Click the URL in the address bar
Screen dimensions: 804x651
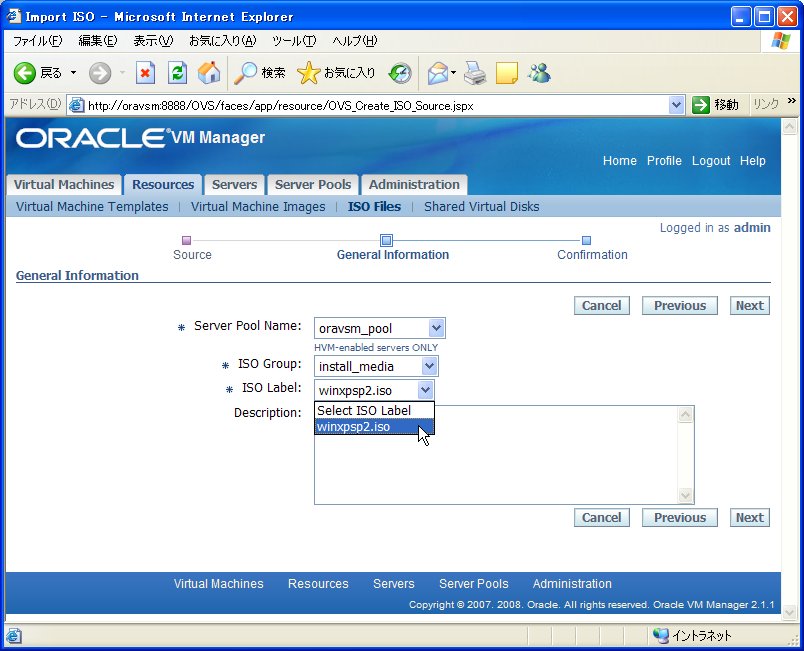(280, 106)
